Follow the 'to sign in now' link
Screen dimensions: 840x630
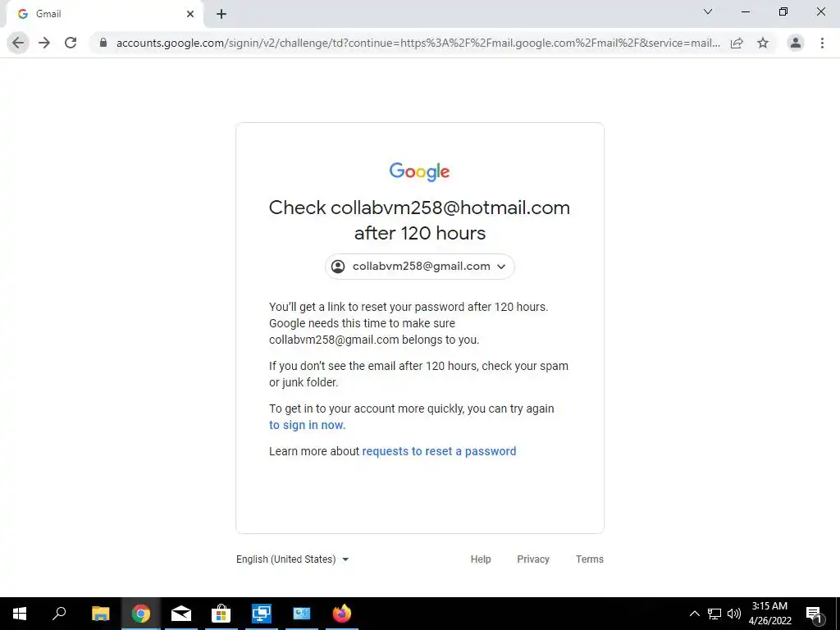pyautogui.click(x=307, y=425)
